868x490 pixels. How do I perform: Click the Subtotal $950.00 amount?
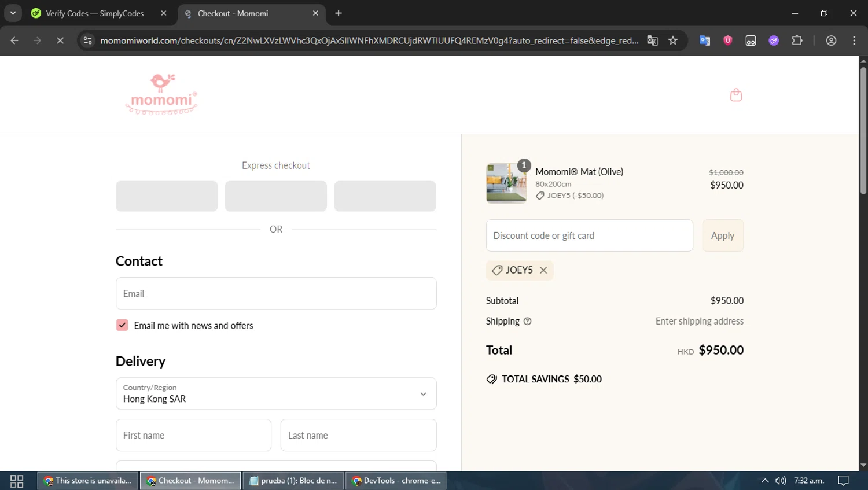pyautogui.click(x=727, y=301)
